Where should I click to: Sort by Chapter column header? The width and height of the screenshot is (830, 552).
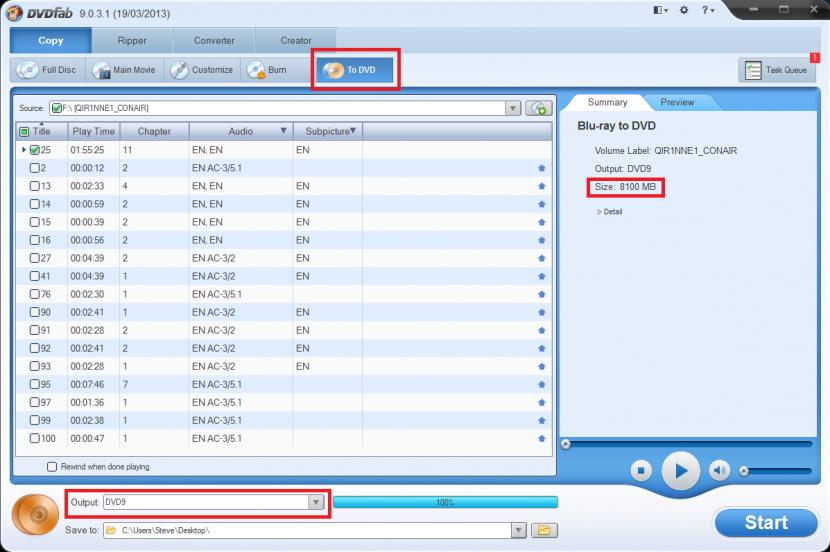coord(154,131)
